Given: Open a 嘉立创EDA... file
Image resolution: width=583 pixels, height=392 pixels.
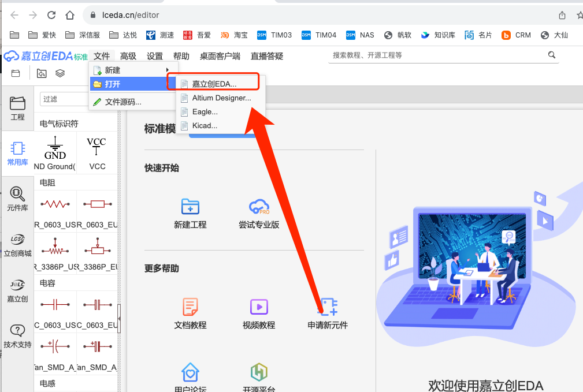Looking at the screenshot, I should (x=221, y=84).
